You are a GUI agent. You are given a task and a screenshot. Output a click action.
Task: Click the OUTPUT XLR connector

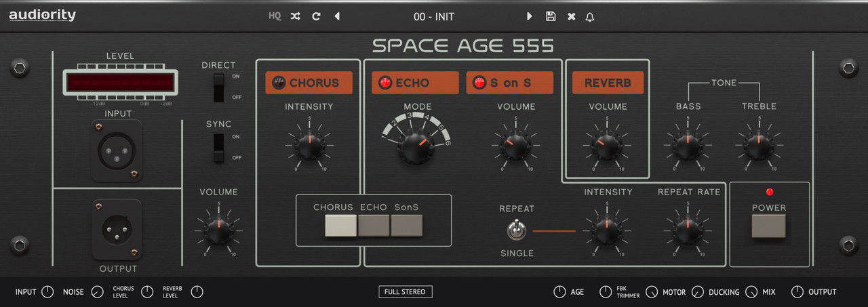pos(117,230)
